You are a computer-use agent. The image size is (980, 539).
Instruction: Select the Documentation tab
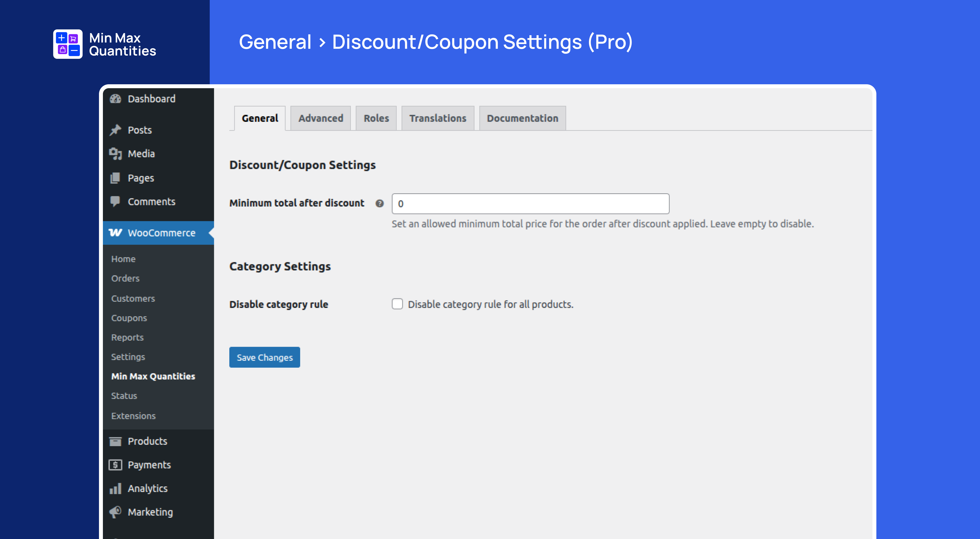[x=522, y=118]
